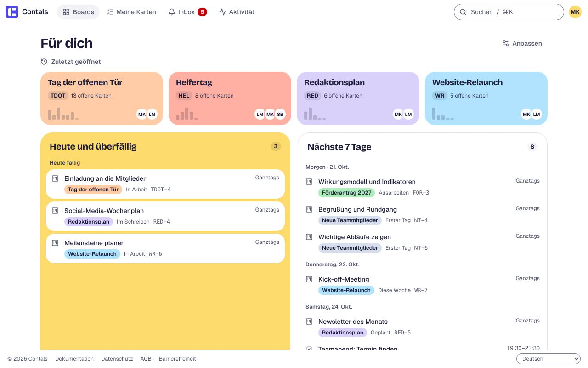The width and height of the screenshot is (588, 368).
Task: Go to Meine Karten
Action: click(x=131, y=12)
